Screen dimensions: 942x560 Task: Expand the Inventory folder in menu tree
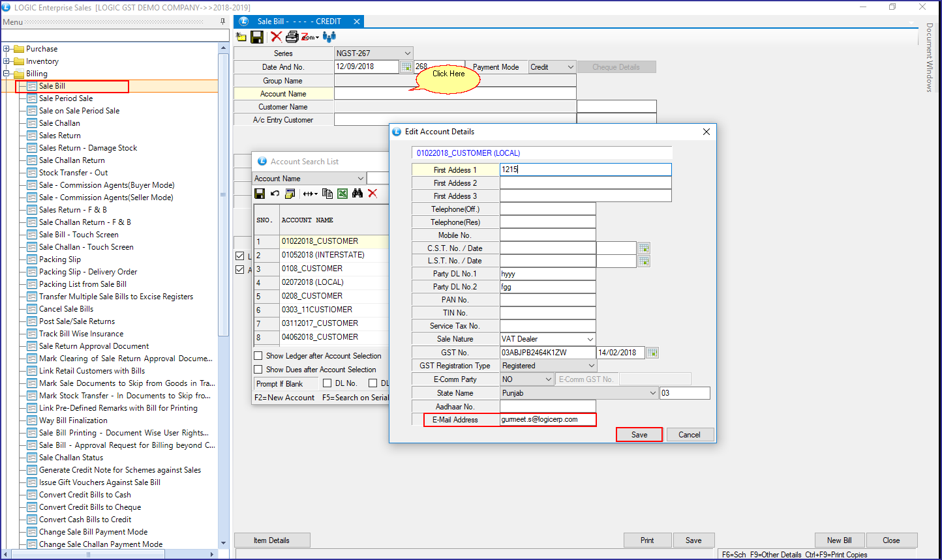[x=7, y=61]
